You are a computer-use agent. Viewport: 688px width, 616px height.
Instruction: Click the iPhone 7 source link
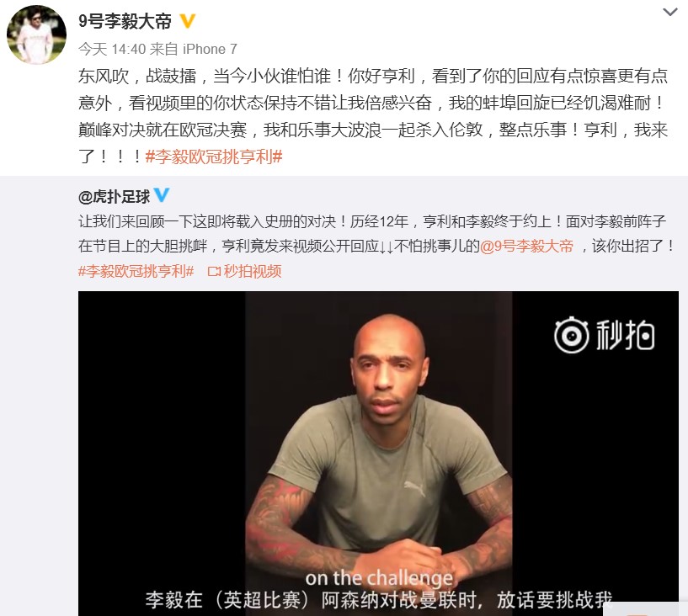pos(210,49)
